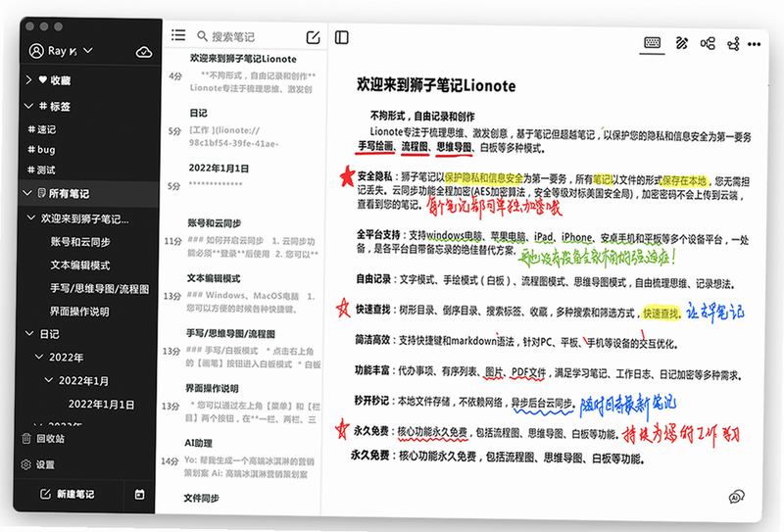Toggle the sidebar layout icon

click(342, 37)
